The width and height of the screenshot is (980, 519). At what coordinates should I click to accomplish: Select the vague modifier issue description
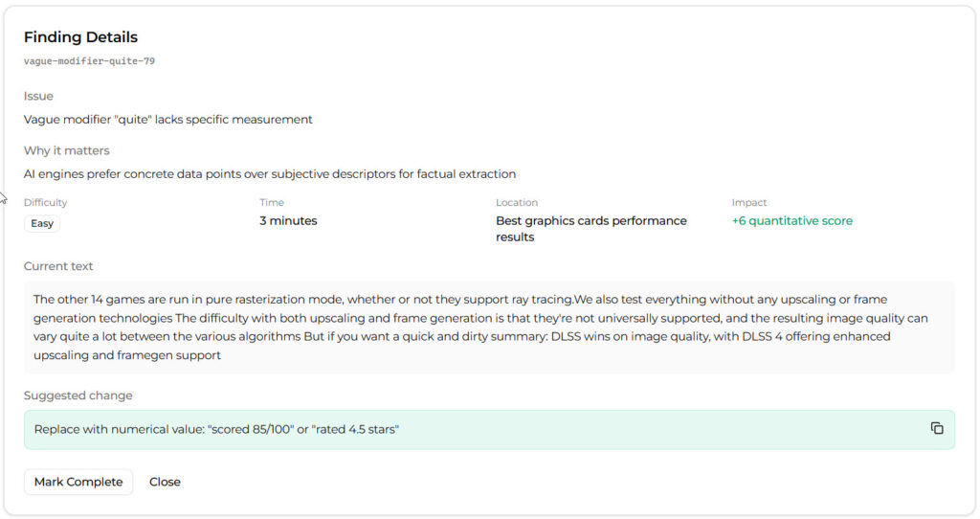click(x=168, y=120)
